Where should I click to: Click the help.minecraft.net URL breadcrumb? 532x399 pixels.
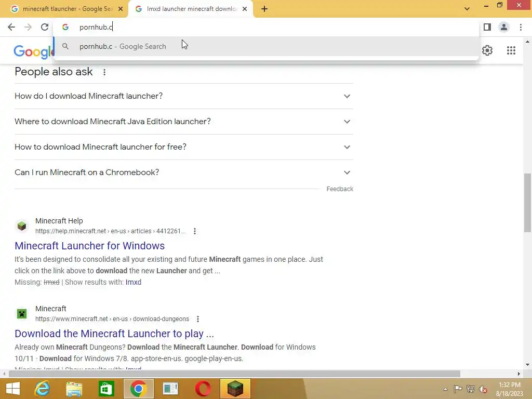tap(110, 231)
